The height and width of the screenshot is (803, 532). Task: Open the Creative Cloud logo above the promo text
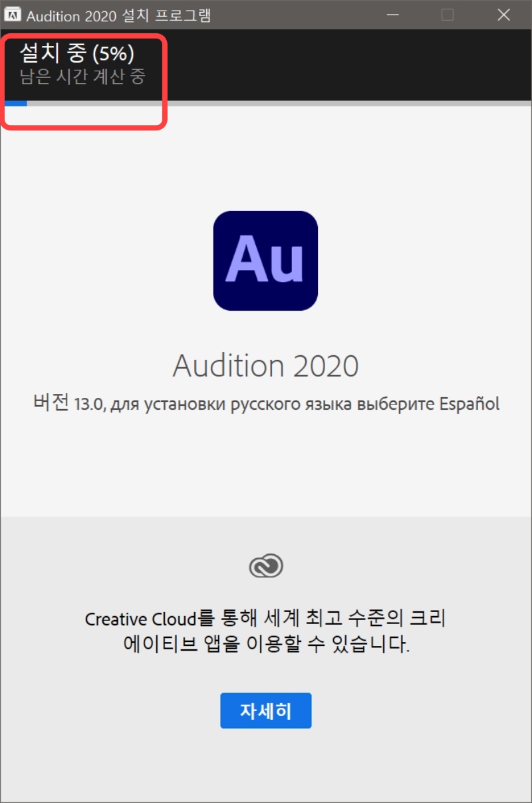tap(265, 564)
